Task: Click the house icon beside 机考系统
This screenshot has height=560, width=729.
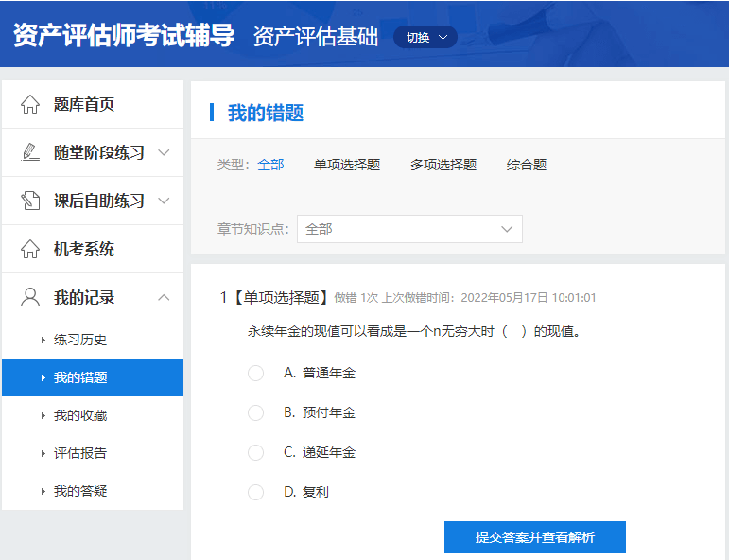Action: click(30, 250)
